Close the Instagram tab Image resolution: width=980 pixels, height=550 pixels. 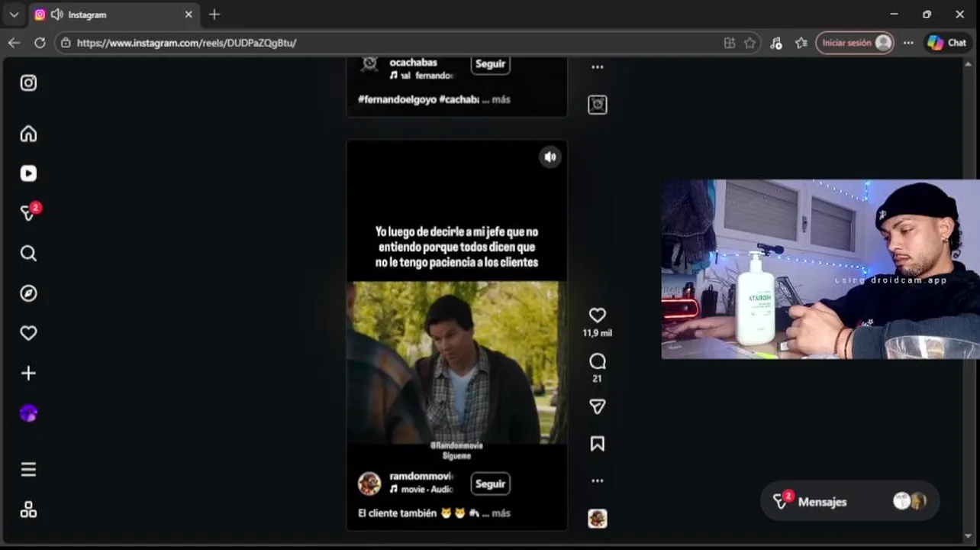(189, 15)
